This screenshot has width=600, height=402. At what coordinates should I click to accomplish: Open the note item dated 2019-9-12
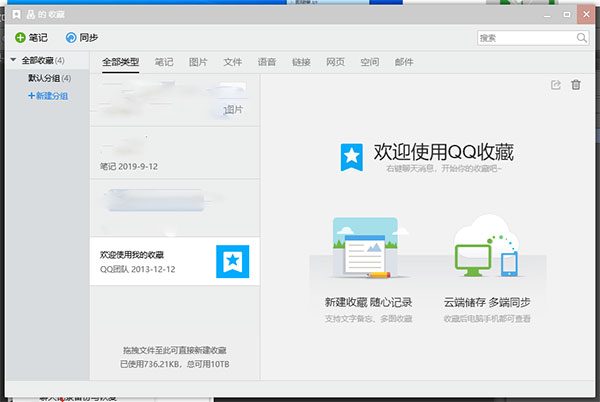(x=175, y=153)
